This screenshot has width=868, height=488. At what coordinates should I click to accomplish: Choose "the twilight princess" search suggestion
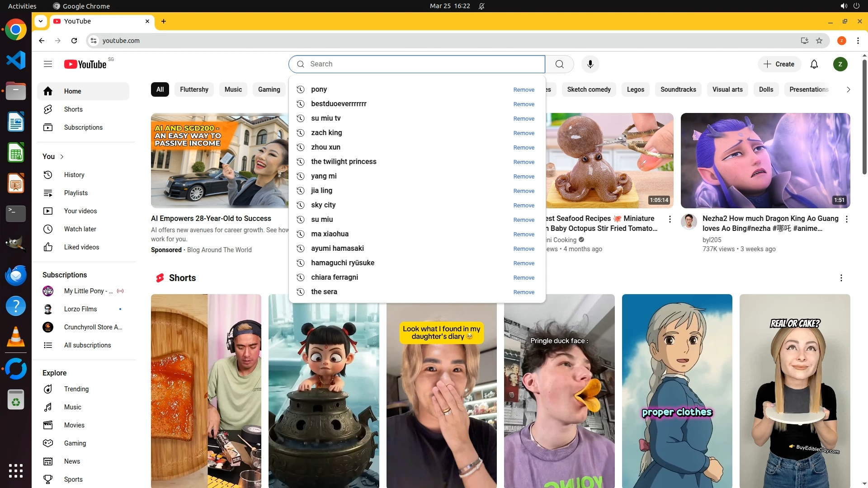click(344, 162)
